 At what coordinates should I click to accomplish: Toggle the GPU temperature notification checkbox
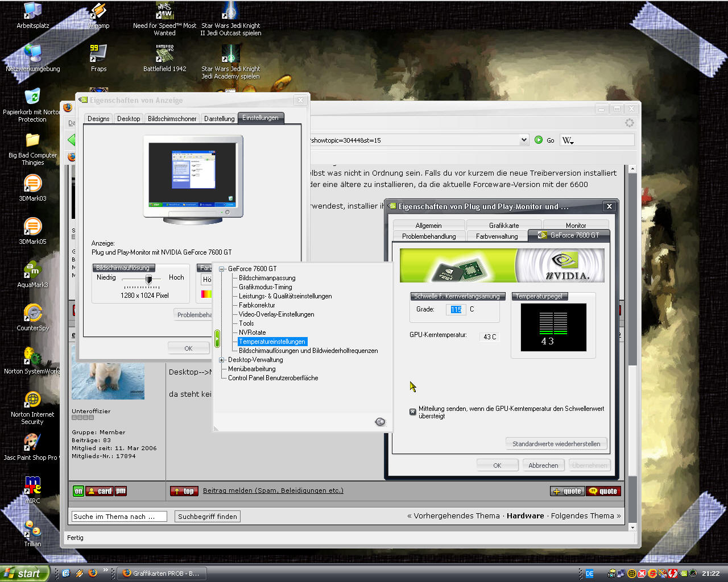pyautogui.click(x=413, y=411)
